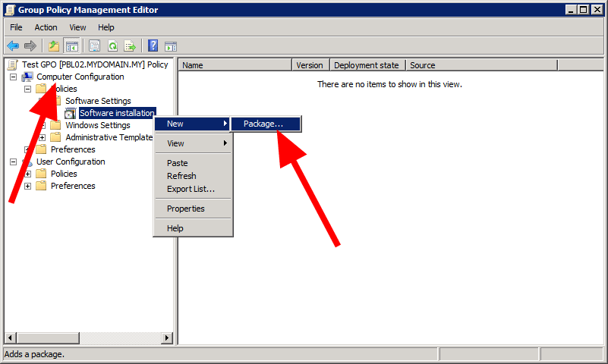Screen dimensions: 608x364
Task: Click the Deployment state column header
Action: pos(367,65)
